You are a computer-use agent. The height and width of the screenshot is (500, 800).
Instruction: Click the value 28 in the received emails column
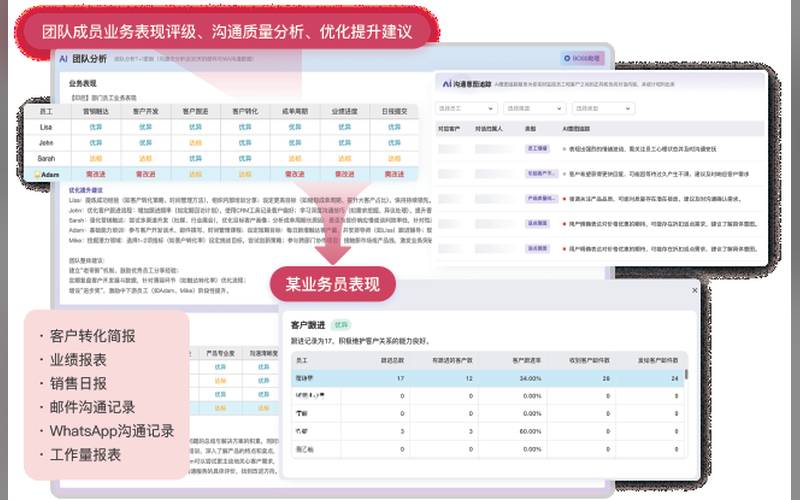(x=606, y=379)
